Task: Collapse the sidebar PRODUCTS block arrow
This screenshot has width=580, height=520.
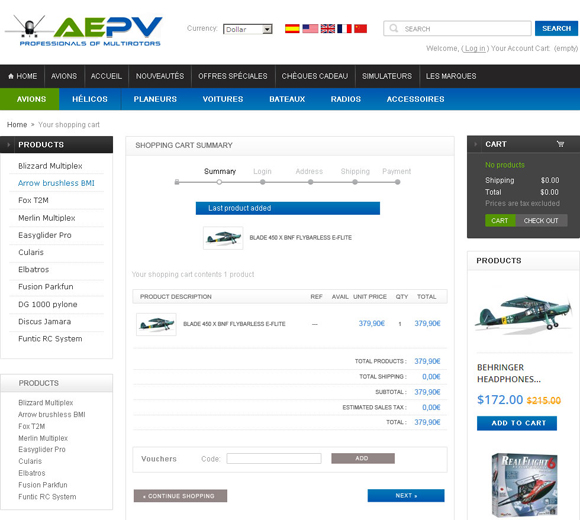Action: click(x=8, y=145)
